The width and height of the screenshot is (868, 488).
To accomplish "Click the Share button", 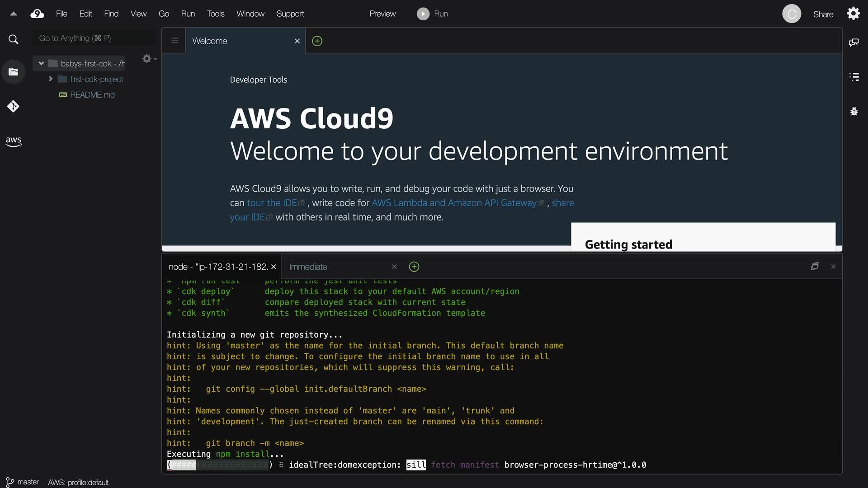I will (x=823, y=14).
